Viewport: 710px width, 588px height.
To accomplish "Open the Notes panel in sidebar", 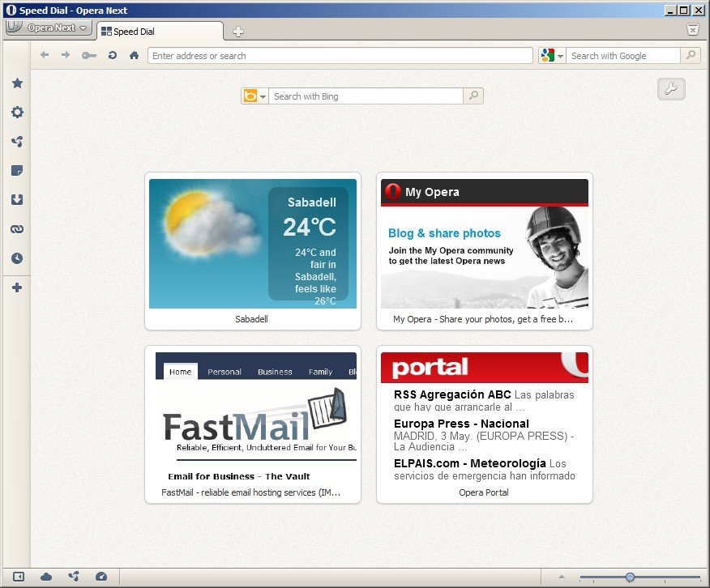I will point(16,171).
